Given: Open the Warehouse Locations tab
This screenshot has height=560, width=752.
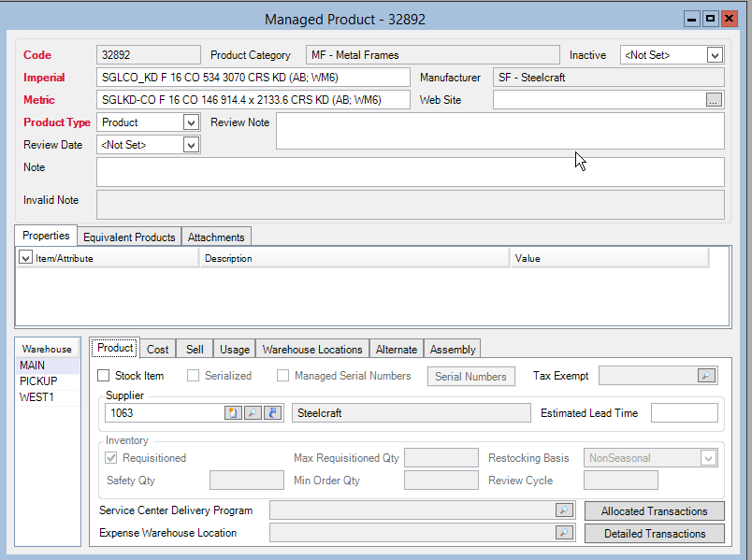Looking at the screenshot, I should pos(312,349).
